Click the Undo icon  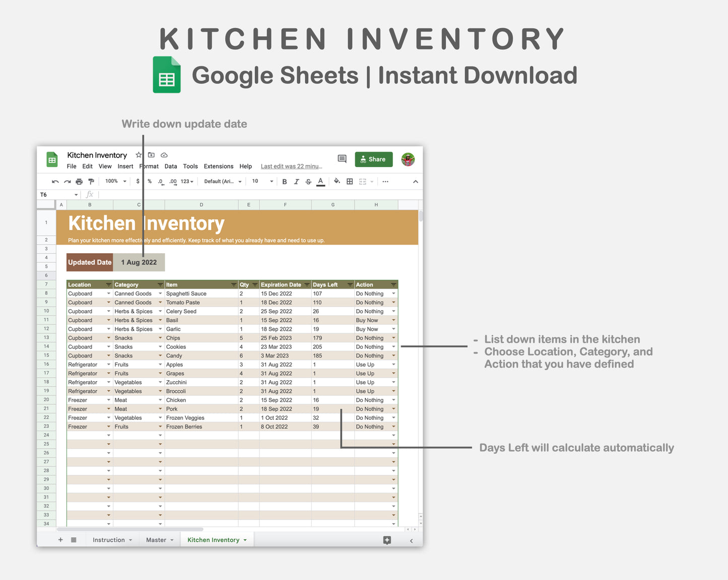(55, 181)
